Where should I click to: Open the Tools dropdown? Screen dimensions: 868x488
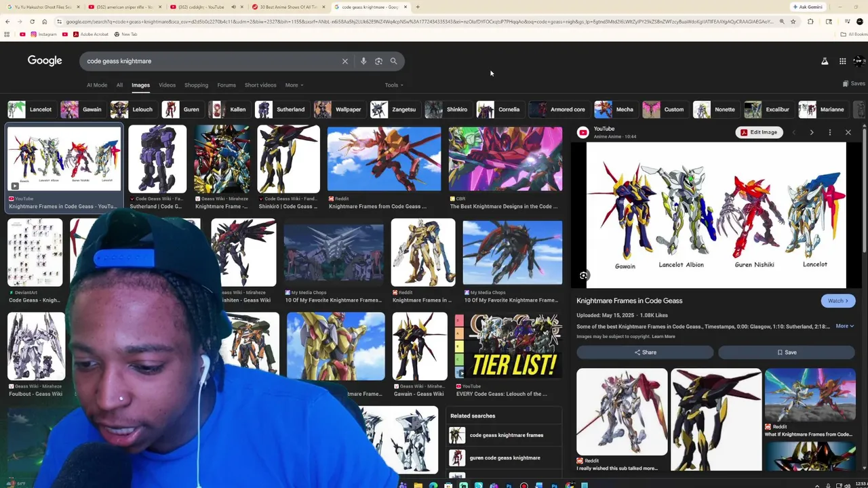click(x=394, y=85)
